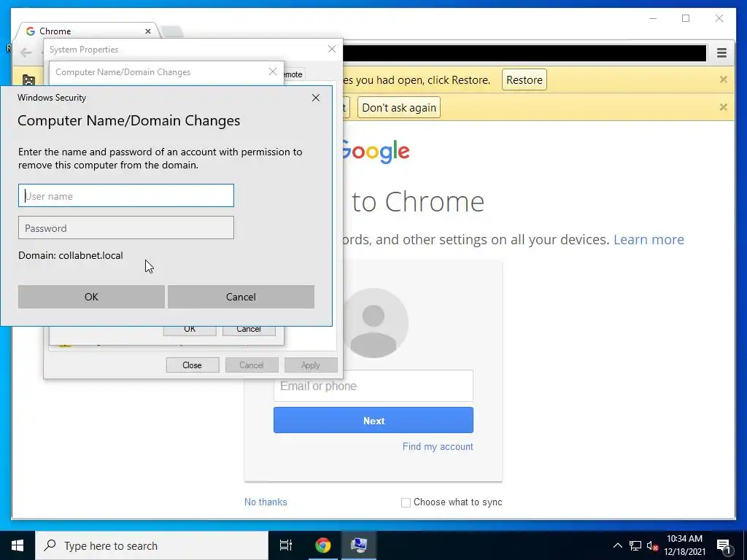This screenshot has height=560, width=747.
Task: Open the Find my account link
Action: (438, 447)
